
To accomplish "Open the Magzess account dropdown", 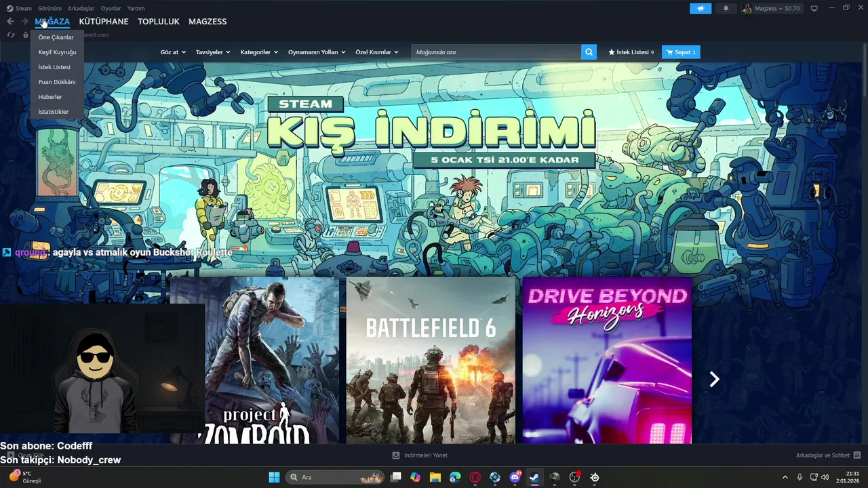I will click(770, 8).
